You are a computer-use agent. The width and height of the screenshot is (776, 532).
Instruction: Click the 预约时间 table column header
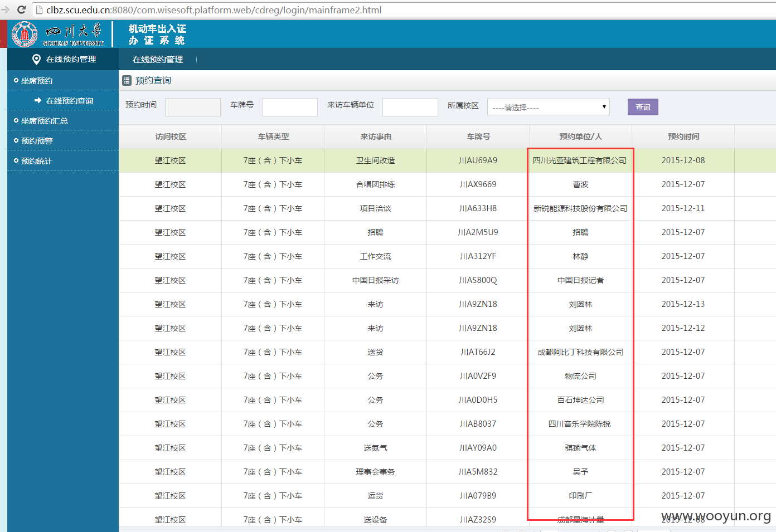(683, 136)
